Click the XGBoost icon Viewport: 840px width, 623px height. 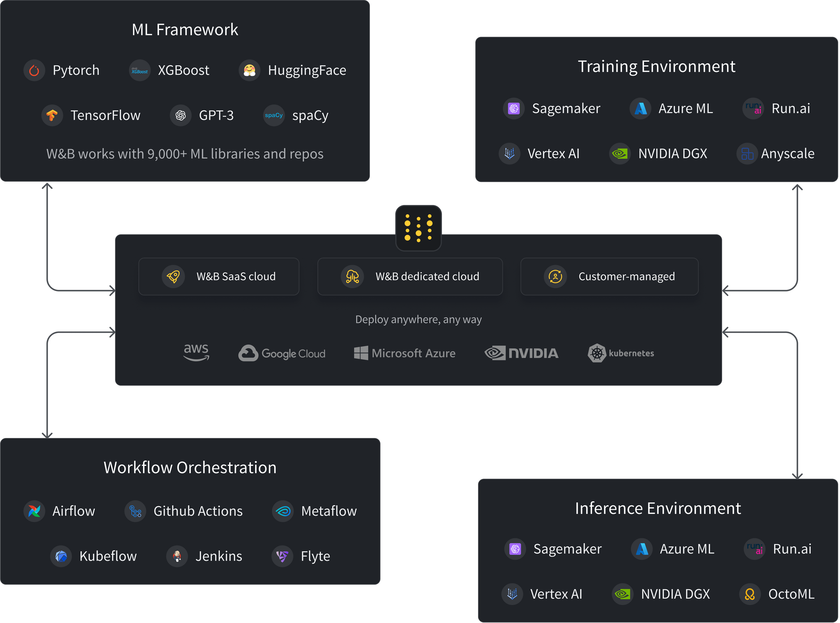pos(139,70)
